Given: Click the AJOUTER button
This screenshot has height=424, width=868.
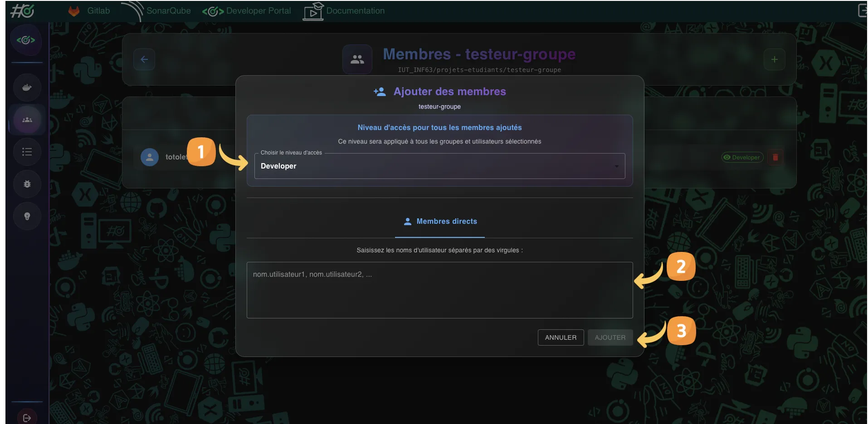Looking at the screenshot, I should [x=610, y=337].
